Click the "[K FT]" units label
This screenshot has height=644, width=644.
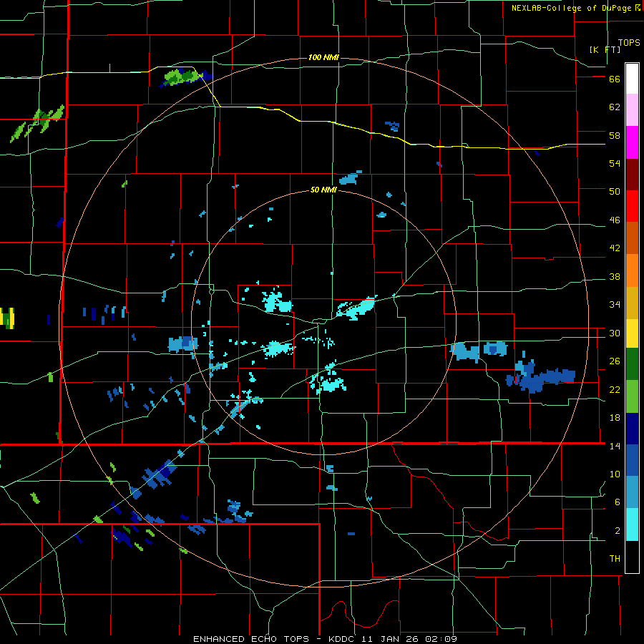point(605,49)
